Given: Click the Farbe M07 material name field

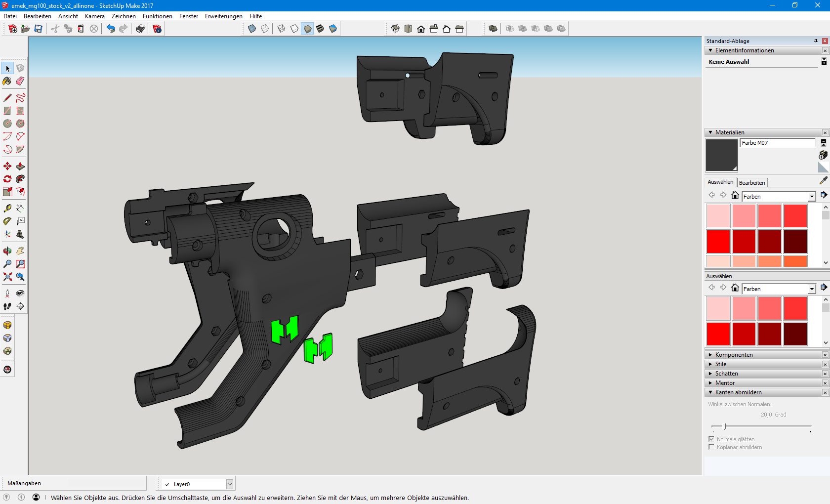Looking at the screenshot, I should tap(777, 143).
